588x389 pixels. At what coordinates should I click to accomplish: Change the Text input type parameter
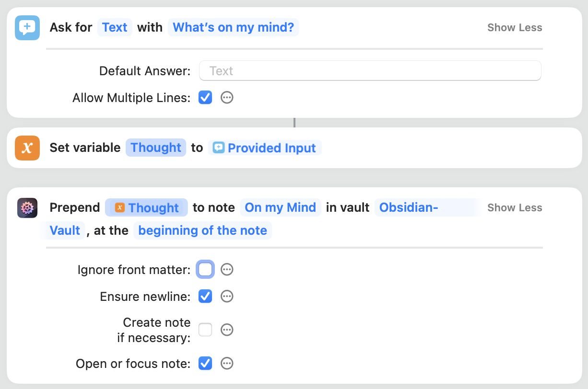click(115, 28)
